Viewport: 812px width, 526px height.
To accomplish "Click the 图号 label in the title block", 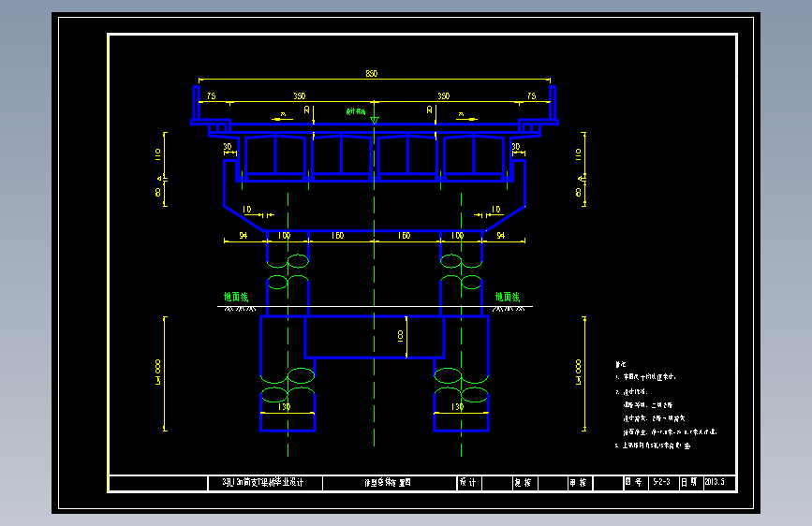I will (x=633, y=482).
